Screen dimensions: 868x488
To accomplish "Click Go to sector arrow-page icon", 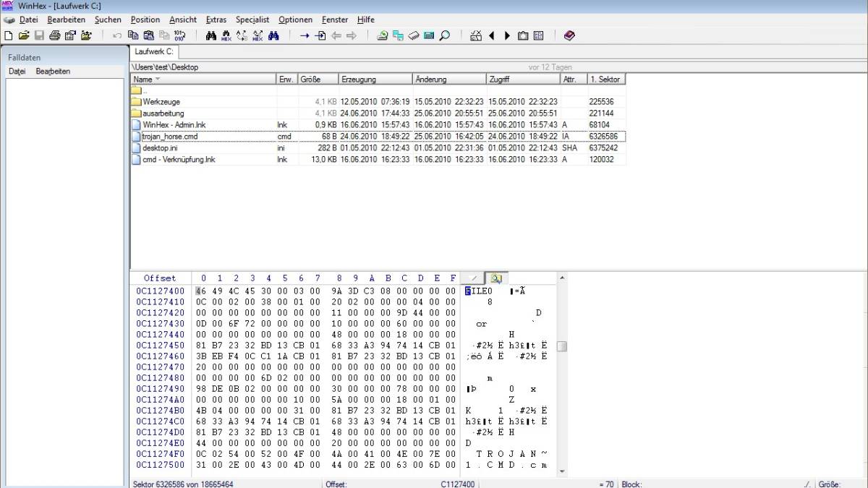I will [320, 35].
